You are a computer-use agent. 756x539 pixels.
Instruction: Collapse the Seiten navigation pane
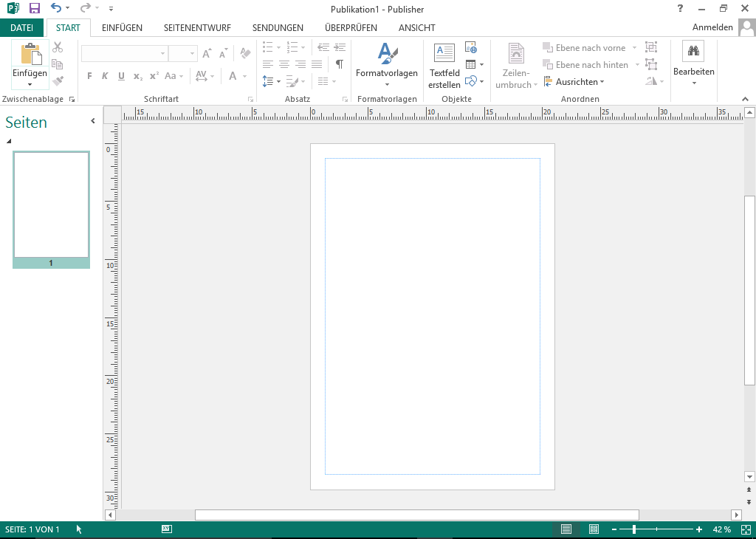tap(93, 121)
